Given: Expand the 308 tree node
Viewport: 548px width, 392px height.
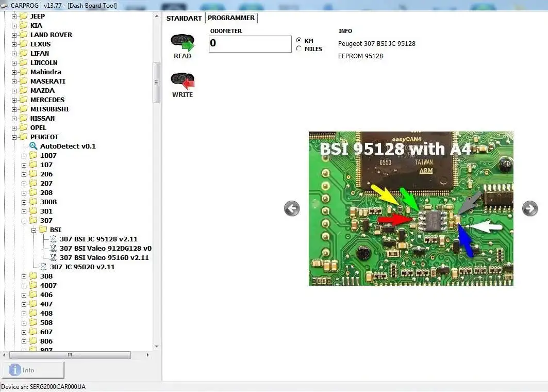Looking at the screenshot, I should point(24,276).
